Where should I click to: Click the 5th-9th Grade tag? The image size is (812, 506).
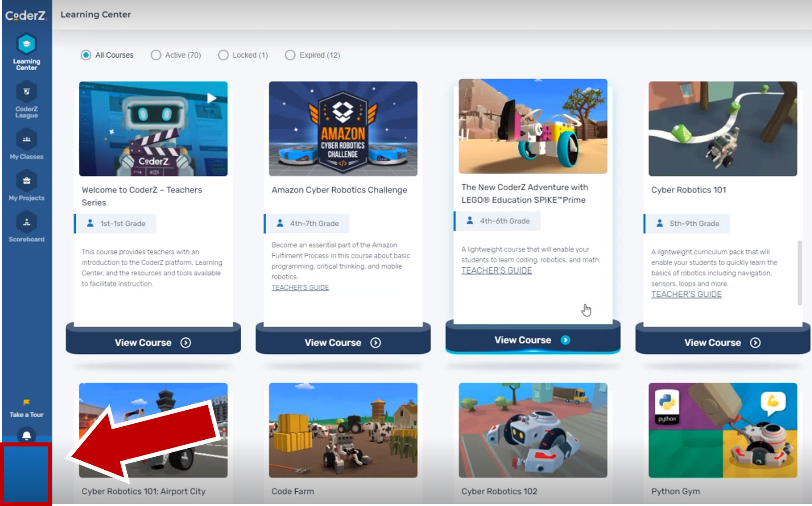coord(687,223)
